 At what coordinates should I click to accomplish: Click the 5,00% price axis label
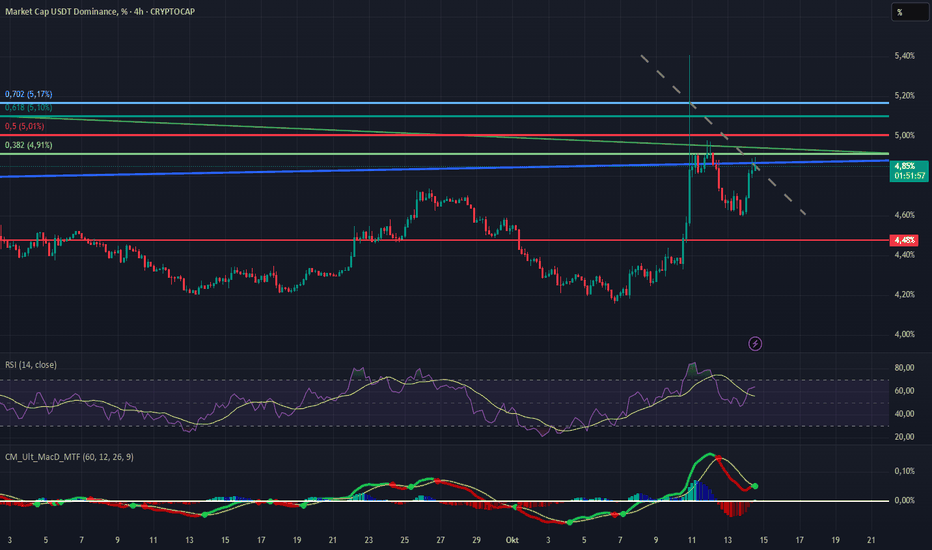pos(904,136)
